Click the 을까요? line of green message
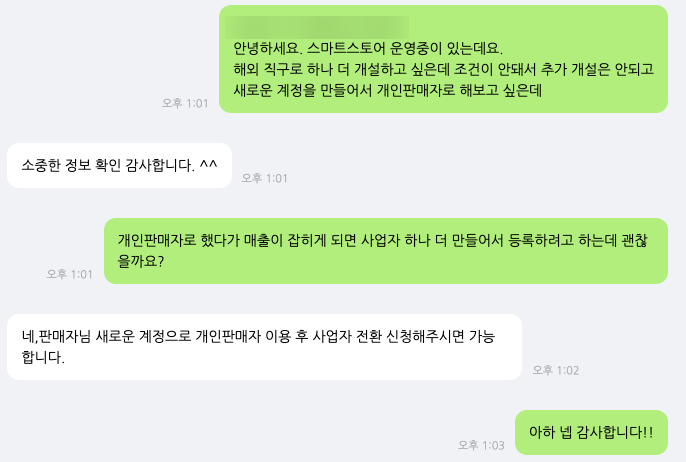Screen dimensions: 686x462 [140, 261]
